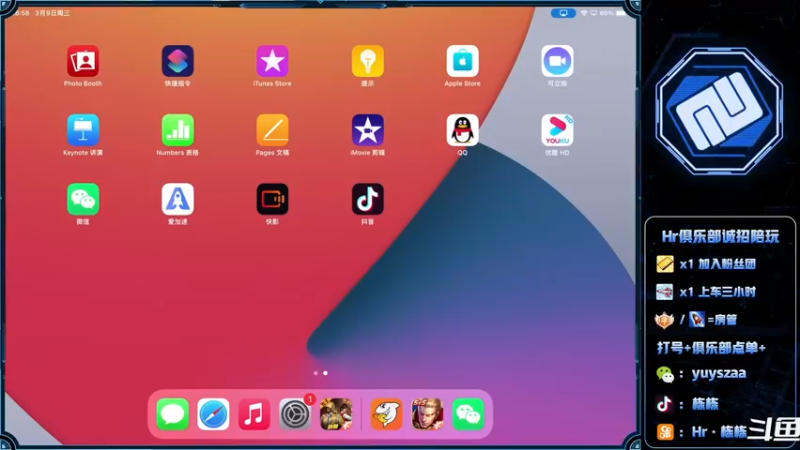This screenshot has height=450, width=800.
Task: Launch the Apple Store app
Action: click(462, 61)
